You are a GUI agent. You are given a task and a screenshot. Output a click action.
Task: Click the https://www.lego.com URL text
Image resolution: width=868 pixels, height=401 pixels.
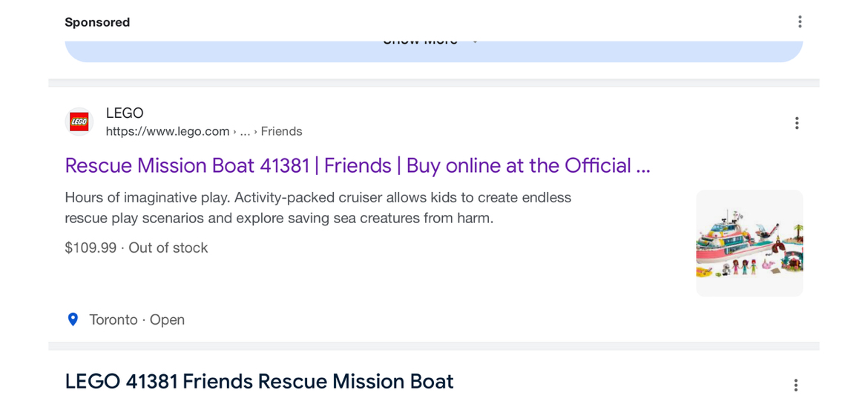(x=168, y=131)
